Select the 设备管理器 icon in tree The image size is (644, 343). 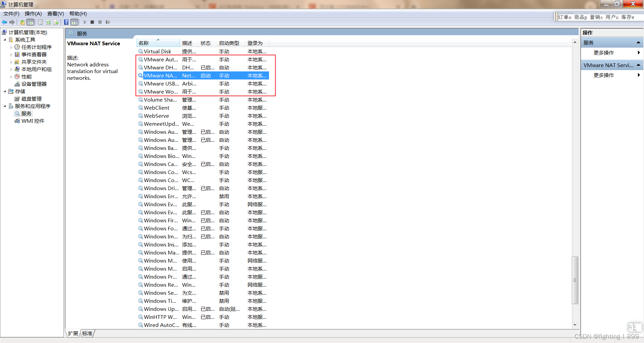(17, 84)
